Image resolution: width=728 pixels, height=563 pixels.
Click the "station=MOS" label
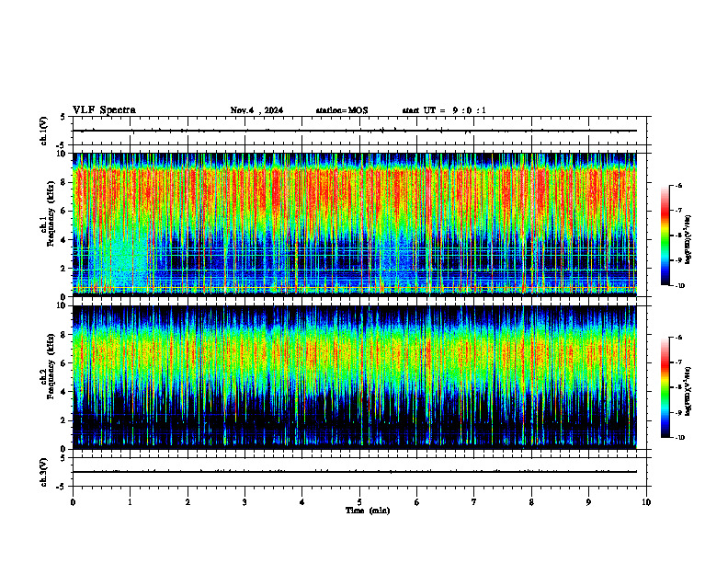[x=342, y=110]
